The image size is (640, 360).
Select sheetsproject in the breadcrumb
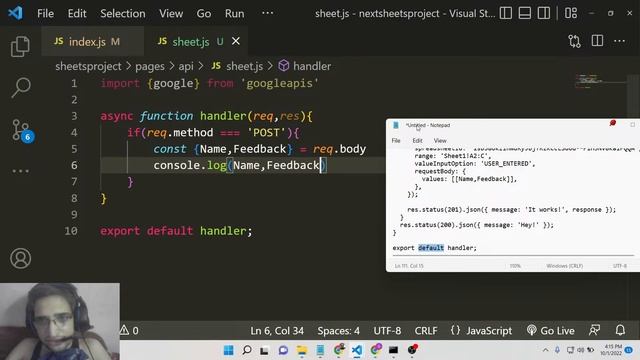[x=88, y=66]
